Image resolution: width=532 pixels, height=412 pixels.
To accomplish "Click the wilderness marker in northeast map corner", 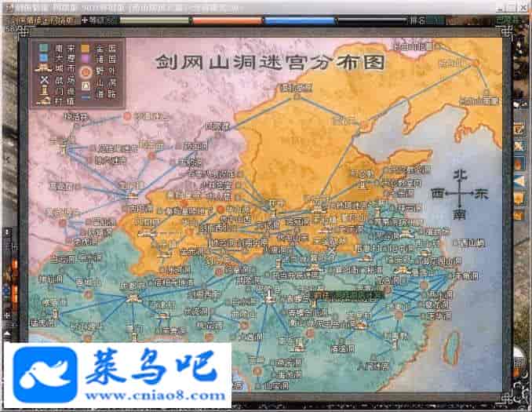I will [x=476, y=63].
